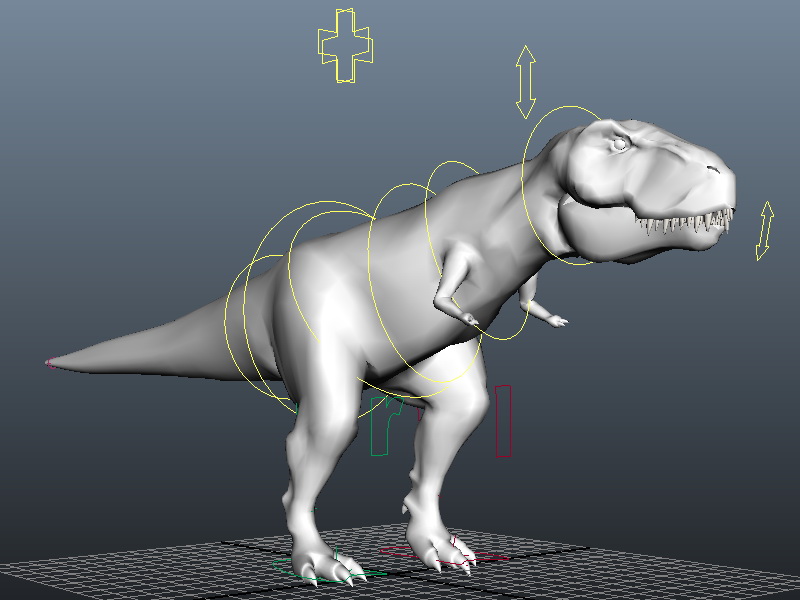Click the red "l" letter control

coord(503,421)
